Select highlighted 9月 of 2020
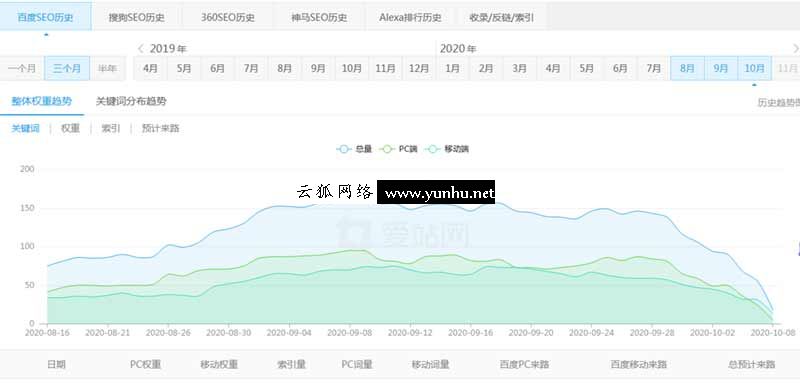Viewport: 800px width, 388px height. click(721, 68)
